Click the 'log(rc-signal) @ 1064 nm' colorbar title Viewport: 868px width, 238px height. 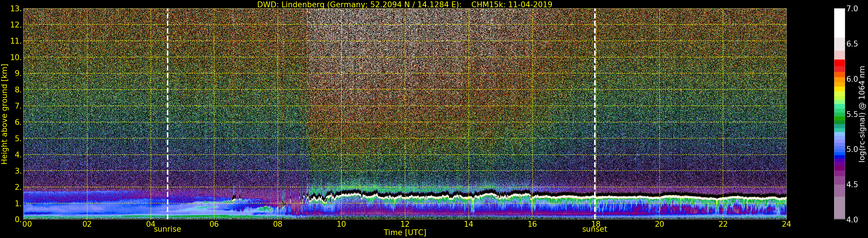(862, 114)
